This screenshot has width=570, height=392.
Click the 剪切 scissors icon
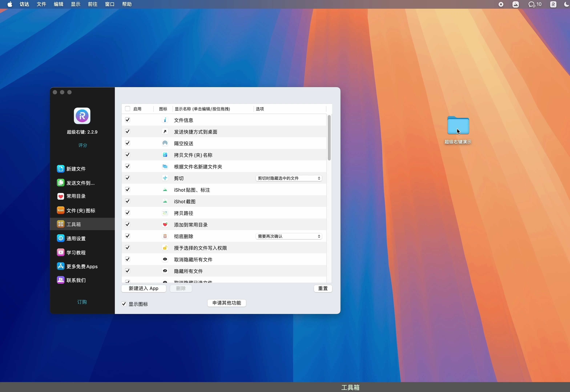click(x=165, y=178)
